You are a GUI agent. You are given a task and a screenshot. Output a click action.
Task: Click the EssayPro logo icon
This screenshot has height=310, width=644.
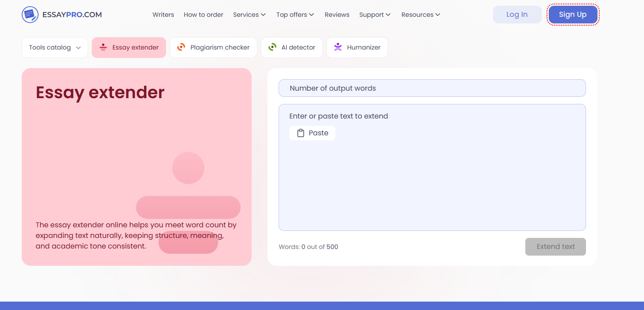pyautogui.click(x=30, y=15)
